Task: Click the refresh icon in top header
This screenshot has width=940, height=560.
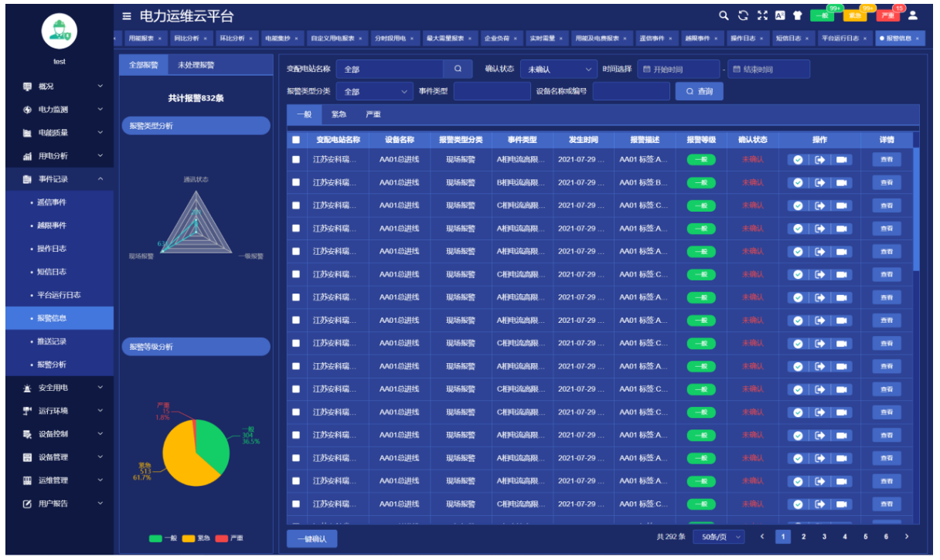Action: 743,15
